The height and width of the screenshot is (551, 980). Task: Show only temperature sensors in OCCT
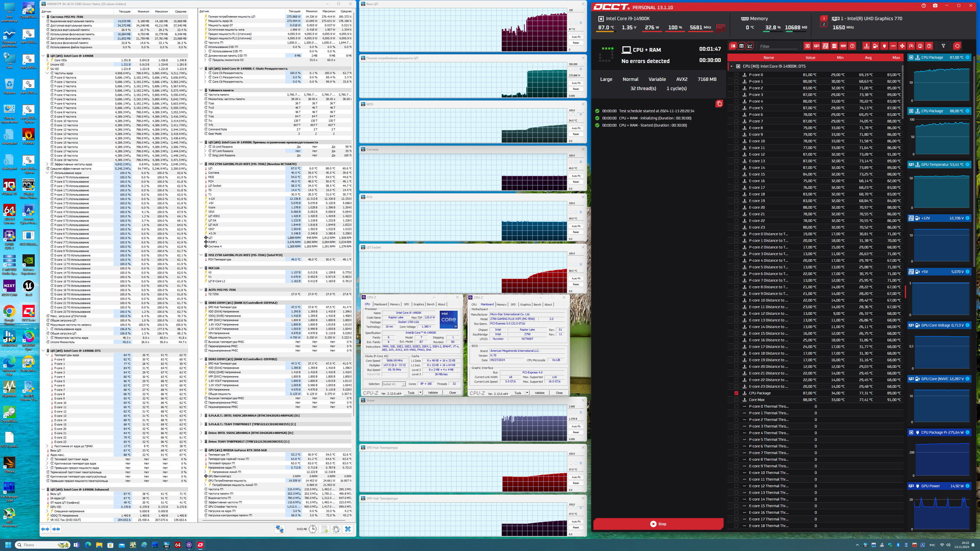[866, 46]
